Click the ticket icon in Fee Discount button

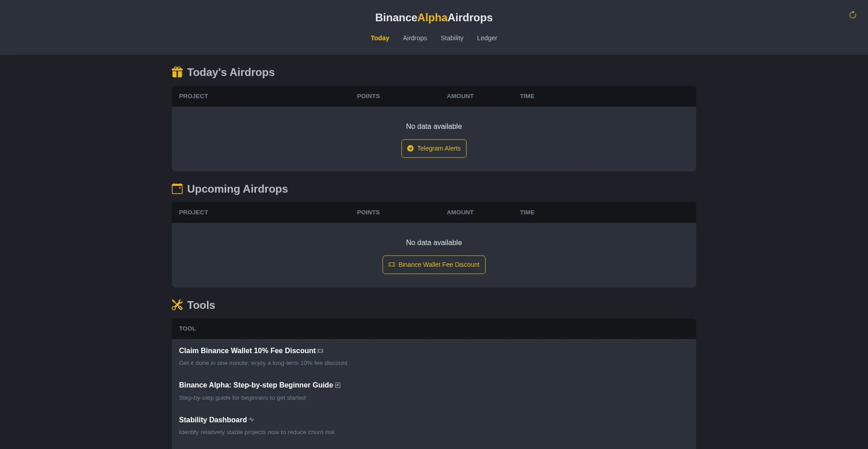pyautogui.click(x=392, y=265)
